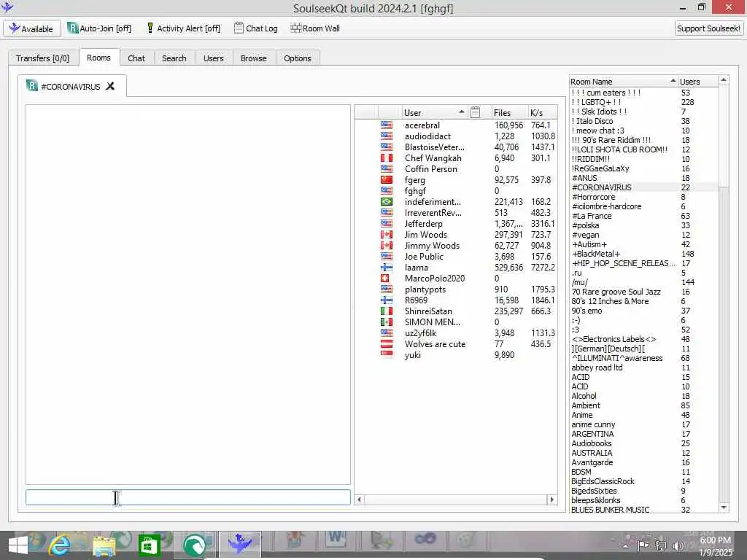Open the Room Wall
747x560 pixels.
[315, 28]
